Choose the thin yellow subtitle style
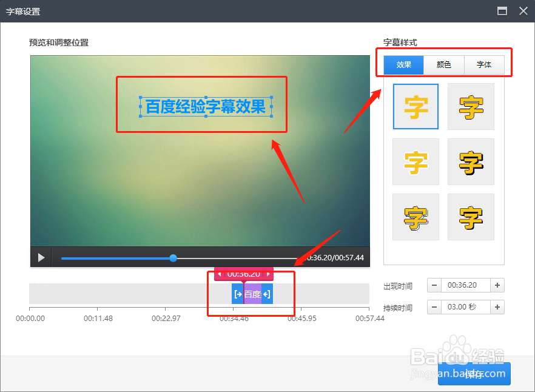Image resolution: width=535 pixels, height=392 pixels. pos(416,161)
